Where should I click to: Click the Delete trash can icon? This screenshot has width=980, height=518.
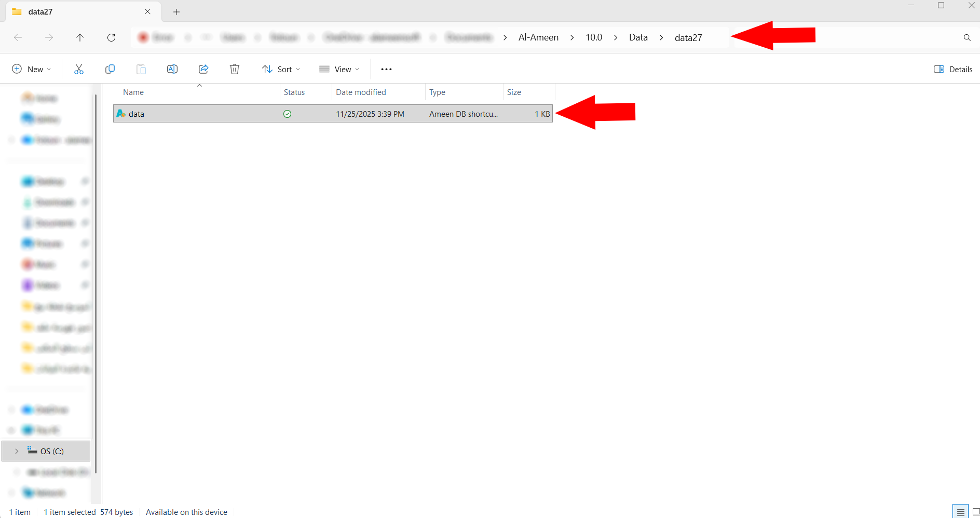235,69
